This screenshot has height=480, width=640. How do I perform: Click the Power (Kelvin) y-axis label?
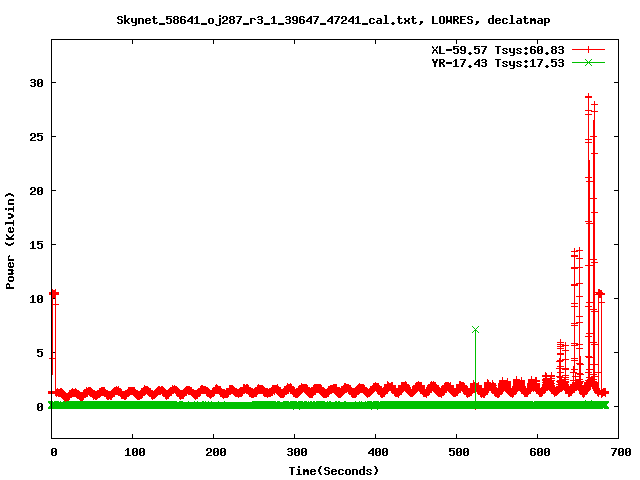(x=10, y=241)
